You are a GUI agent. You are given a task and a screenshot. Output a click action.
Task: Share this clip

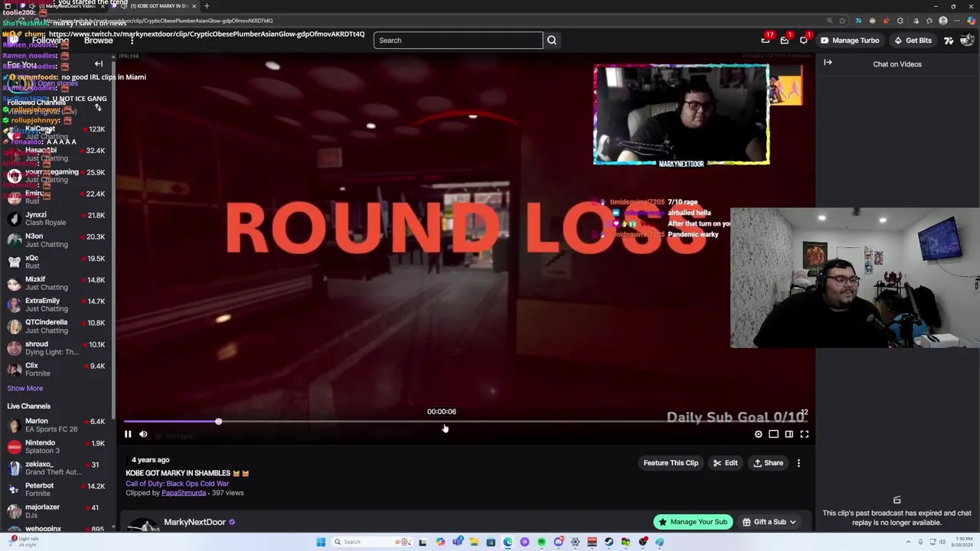click(768, 463)
